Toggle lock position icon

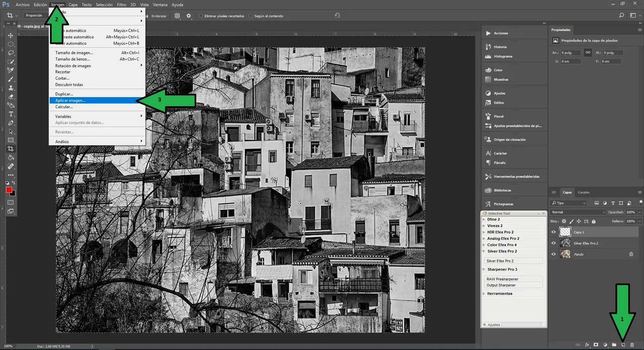pyautogui.click(x=579, y=221)
